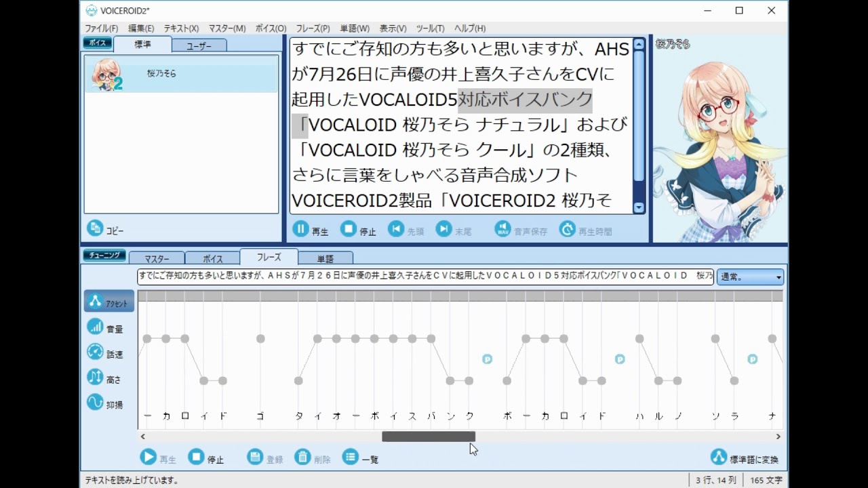Open the 通常。 sentence-ending style dropdown
The image size is (868, 488).
[750, 277]
